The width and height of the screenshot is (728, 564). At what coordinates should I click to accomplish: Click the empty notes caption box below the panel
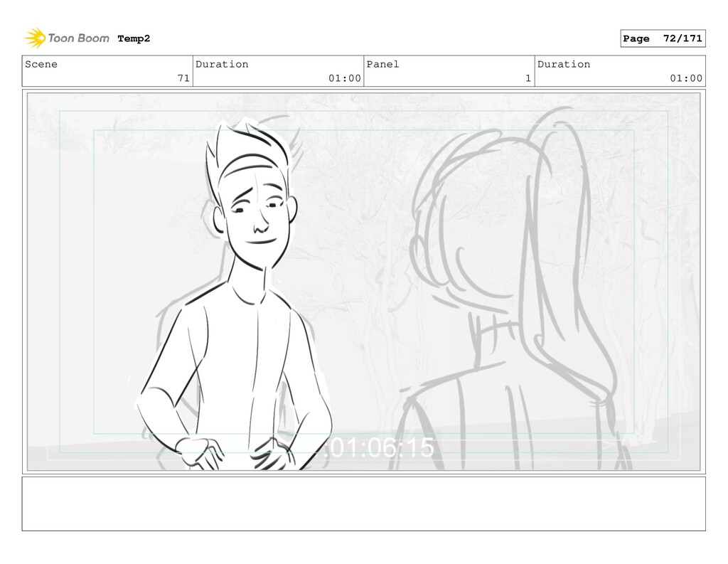click(x=363, y=504)
